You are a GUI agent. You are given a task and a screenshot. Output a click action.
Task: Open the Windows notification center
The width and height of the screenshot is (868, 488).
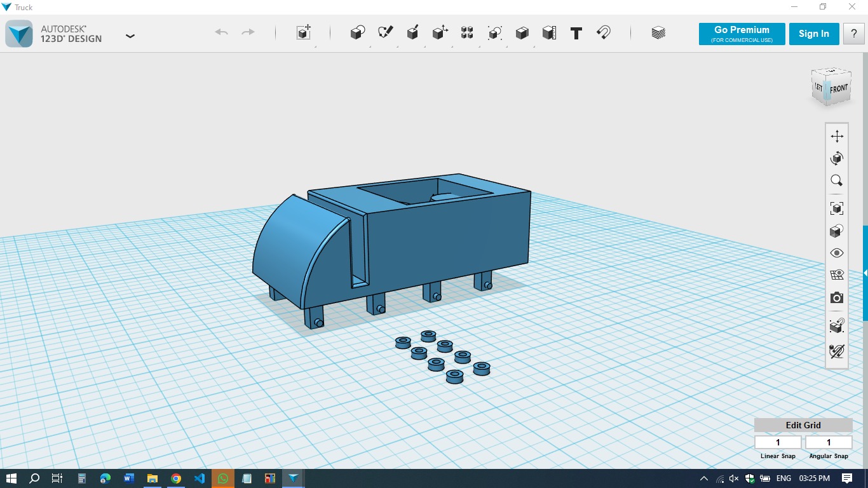tap(847, 478)
